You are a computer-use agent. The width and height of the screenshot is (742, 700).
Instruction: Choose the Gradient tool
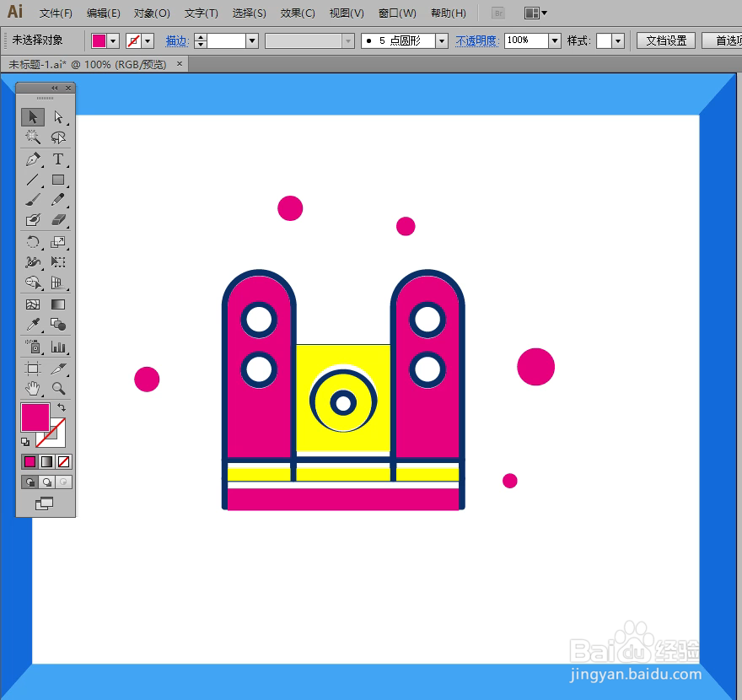pyautogui.click(x=58, y=304)
